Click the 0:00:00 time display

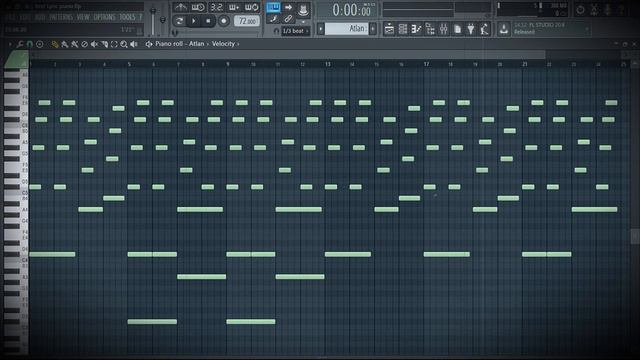pyautogui.click(x=351, y=10)
